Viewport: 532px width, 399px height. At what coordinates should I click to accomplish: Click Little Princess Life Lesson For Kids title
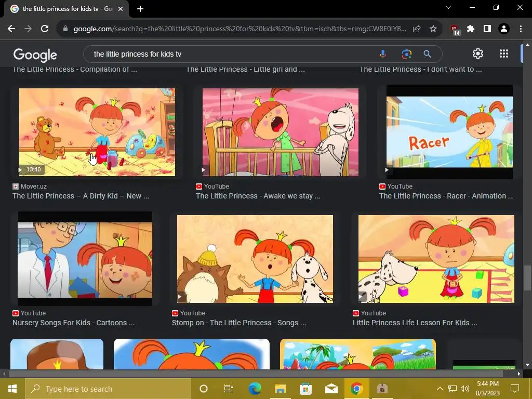tap(415, 323)
